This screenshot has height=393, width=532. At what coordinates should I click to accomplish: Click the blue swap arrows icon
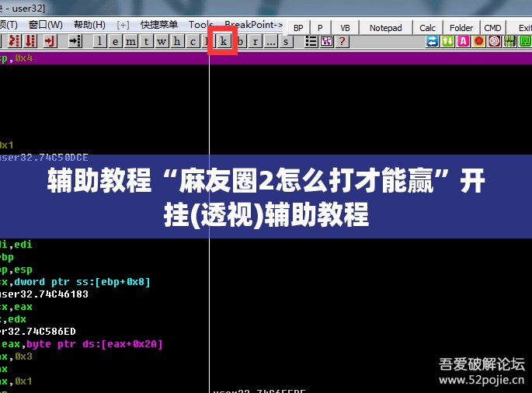tap(432, 41)
